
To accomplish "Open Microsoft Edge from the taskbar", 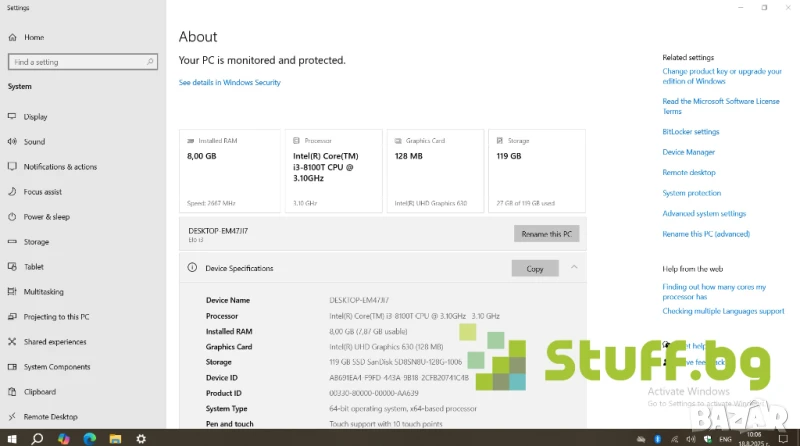I will point(89,438).
